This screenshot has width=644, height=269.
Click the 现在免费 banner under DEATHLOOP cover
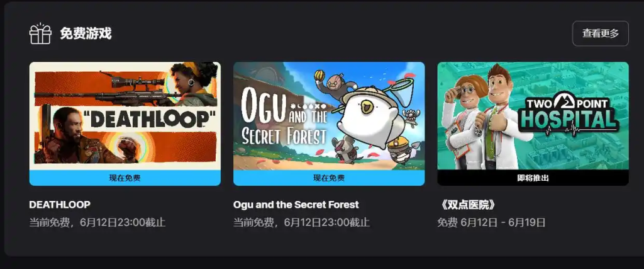125,178
